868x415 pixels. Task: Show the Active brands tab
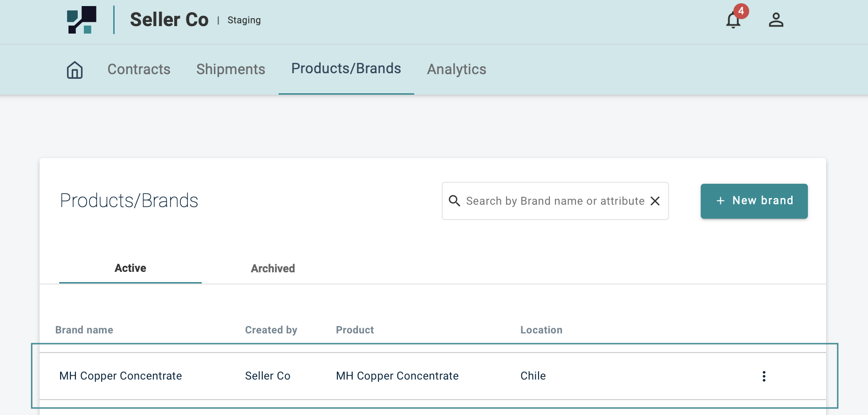pyautogui.click(x=130, y=268)
